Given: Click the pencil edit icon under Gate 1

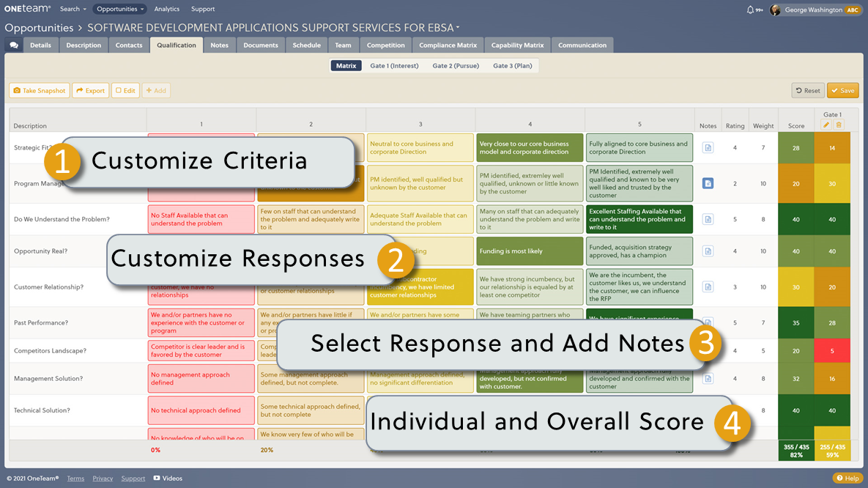Looking at the screenshot, I should pyautogui.click(x=826, y=125).
